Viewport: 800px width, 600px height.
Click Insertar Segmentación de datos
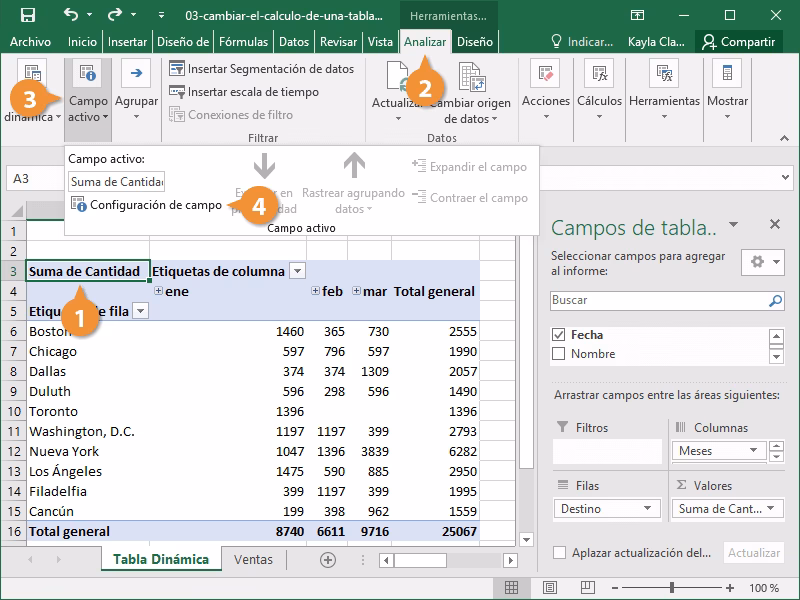click(x=261, y=68)
